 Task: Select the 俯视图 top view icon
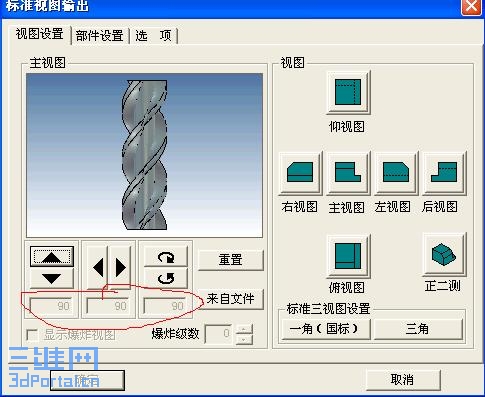coord(348,256)
